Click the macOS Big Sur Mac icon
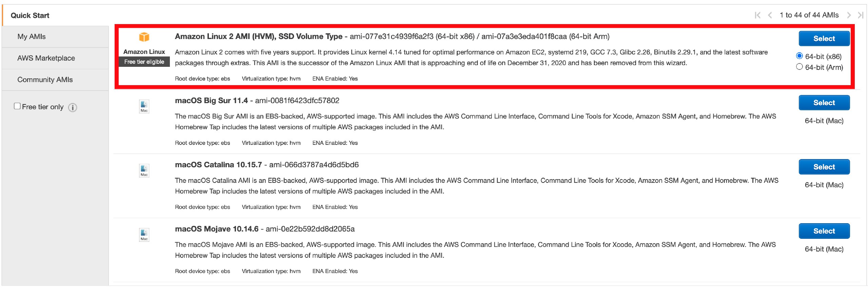 [144, 106]
